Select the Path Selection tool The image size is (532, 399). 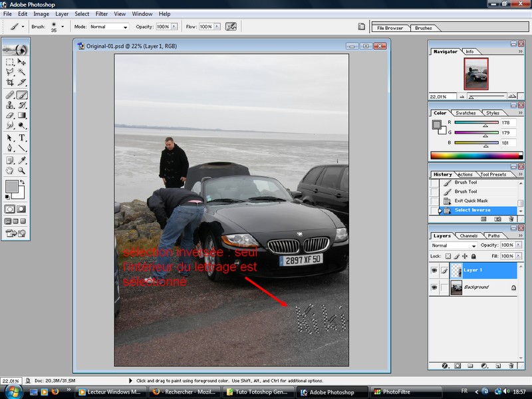tap(10, 138)
